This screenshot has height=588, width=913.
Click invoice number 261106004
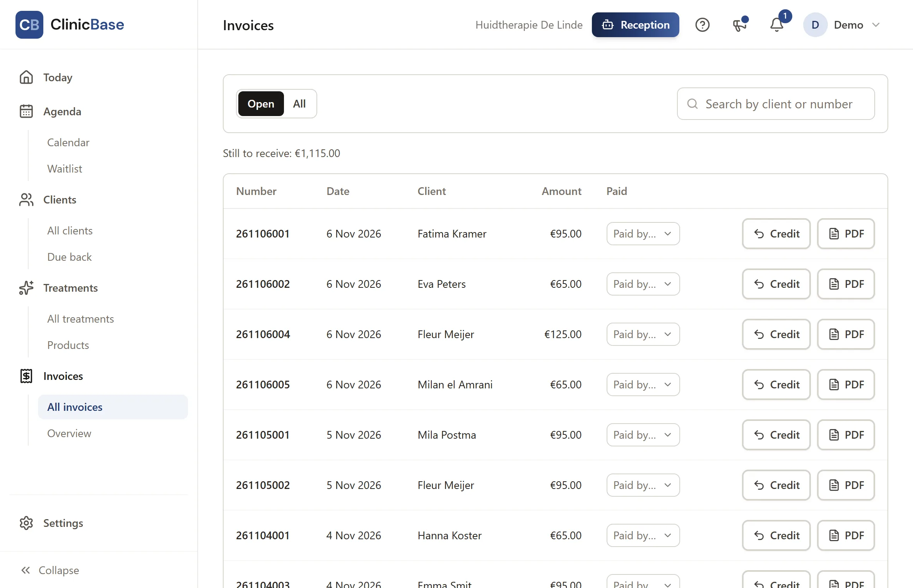pyautogui.click(x=263, y=334)
